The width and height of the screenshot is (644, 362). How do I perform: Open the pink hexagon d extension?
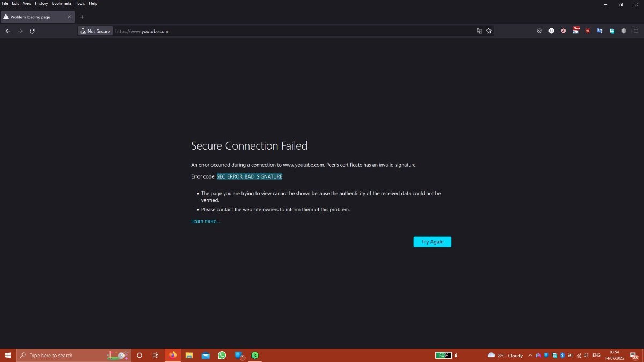pyautogui.click(x=563, y=31)
